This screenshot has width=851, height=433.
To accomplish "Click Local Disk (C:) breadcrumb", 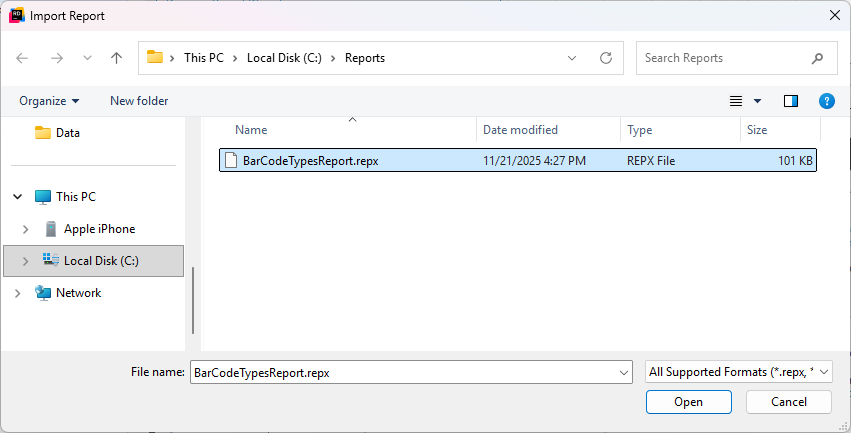I will coord(284,58).
